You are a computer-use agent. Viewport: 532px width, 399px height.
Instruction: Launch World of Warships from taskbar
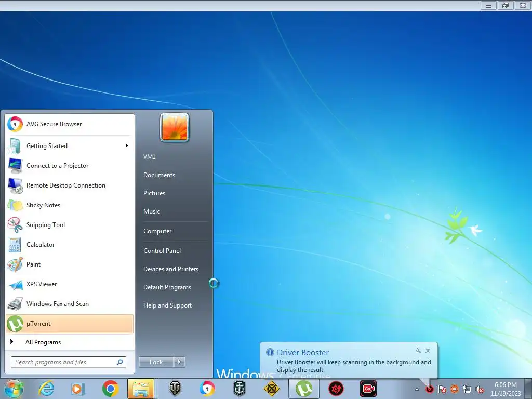click(240, 389)
